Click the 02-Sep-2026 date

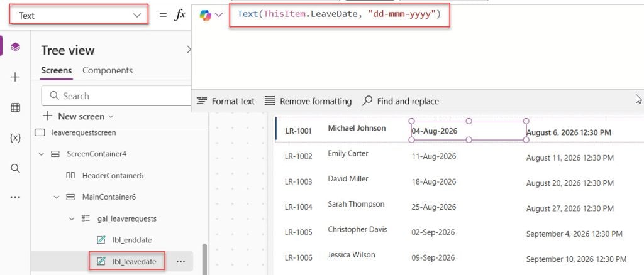[x=433, y=232]
